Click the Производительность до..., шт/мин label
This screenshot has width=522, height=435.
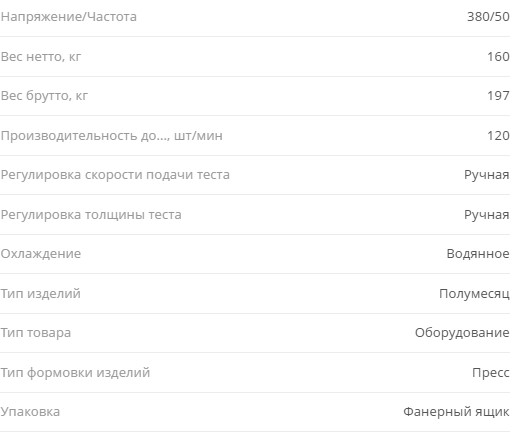112,136
